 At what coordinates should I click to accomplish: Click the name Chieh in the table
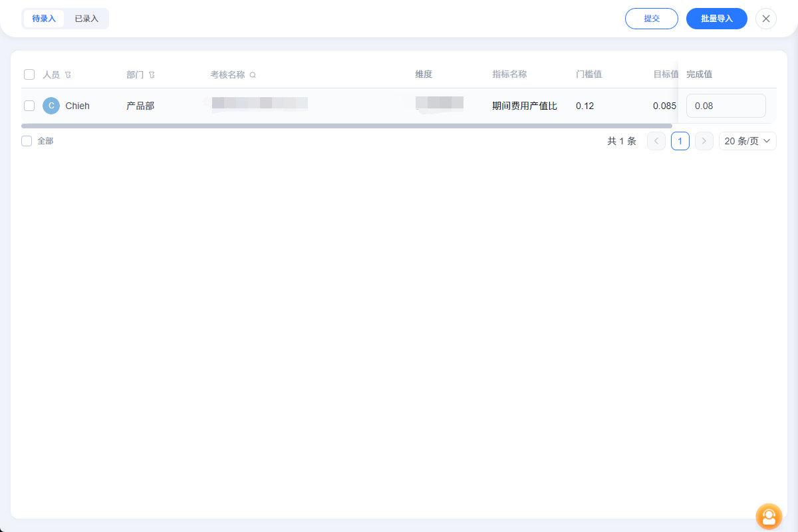tap(77, 106)
